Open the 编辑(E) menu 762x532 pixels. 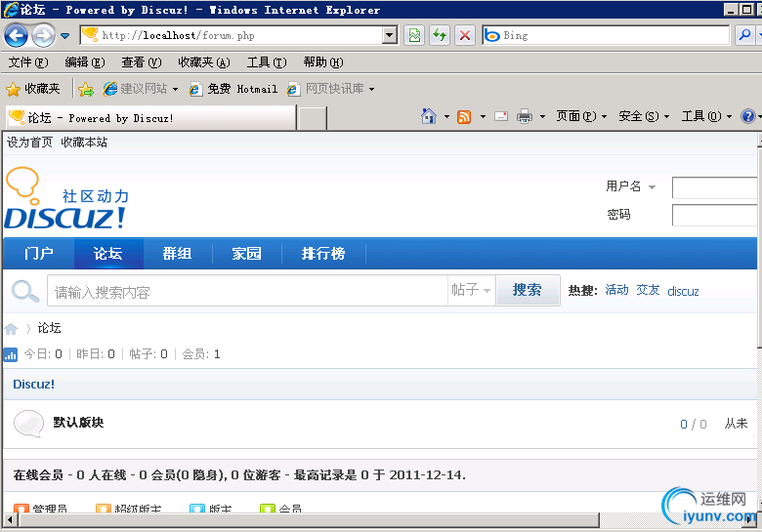pyautogui.click(x=85, y=62)
